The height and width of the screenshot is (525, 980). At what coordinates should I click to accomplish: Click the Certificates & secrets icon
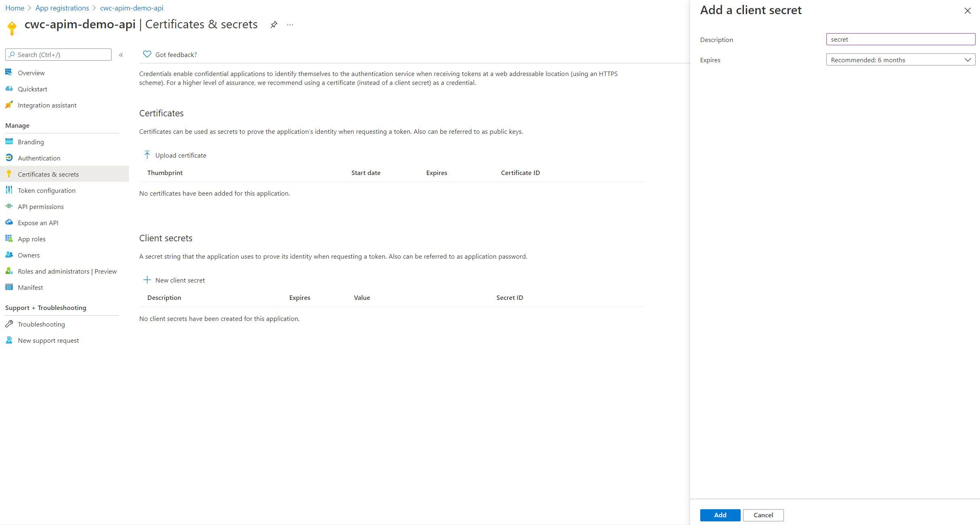click(9, 174)
